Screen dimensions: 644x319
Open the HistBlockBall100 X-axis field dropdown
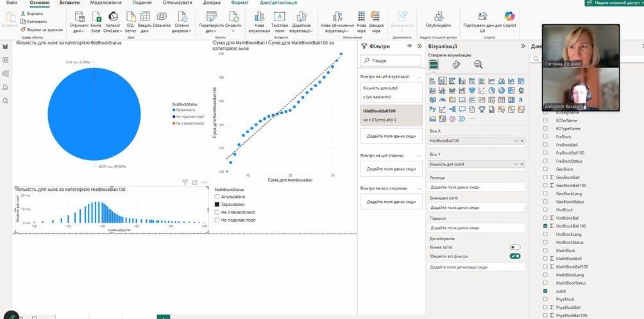(516, 140)
